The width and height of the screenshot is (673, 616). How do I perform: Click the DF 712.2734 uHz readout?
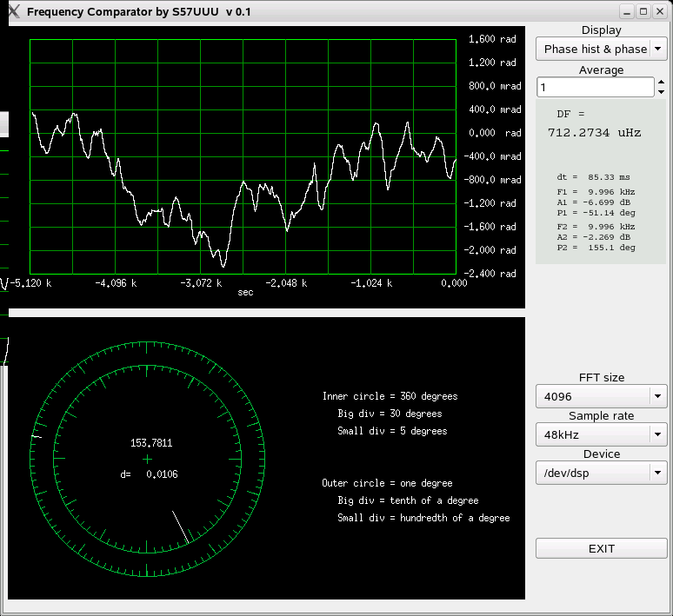pos(594,133)
